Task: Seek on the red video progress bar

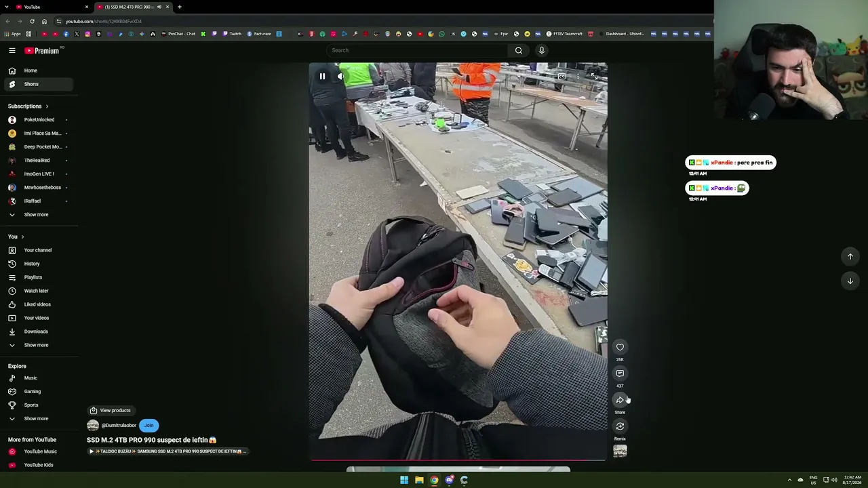Action: (458, 460)
